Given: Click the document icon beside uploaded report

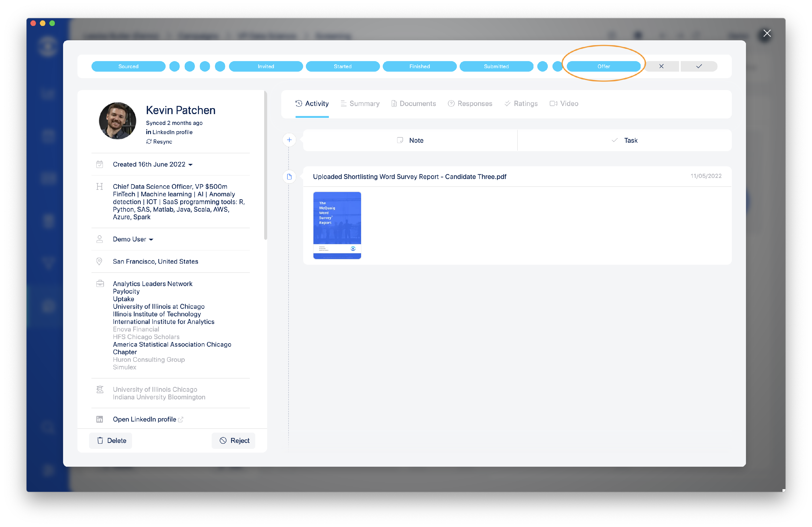Looking at the screenshot, I should tap(289, 177).
